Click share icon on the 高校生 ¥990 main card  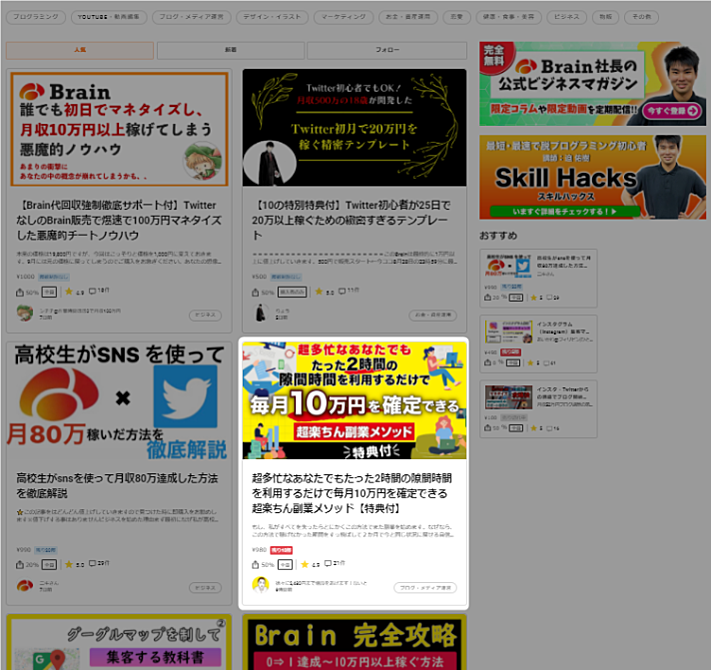point(20,565)
